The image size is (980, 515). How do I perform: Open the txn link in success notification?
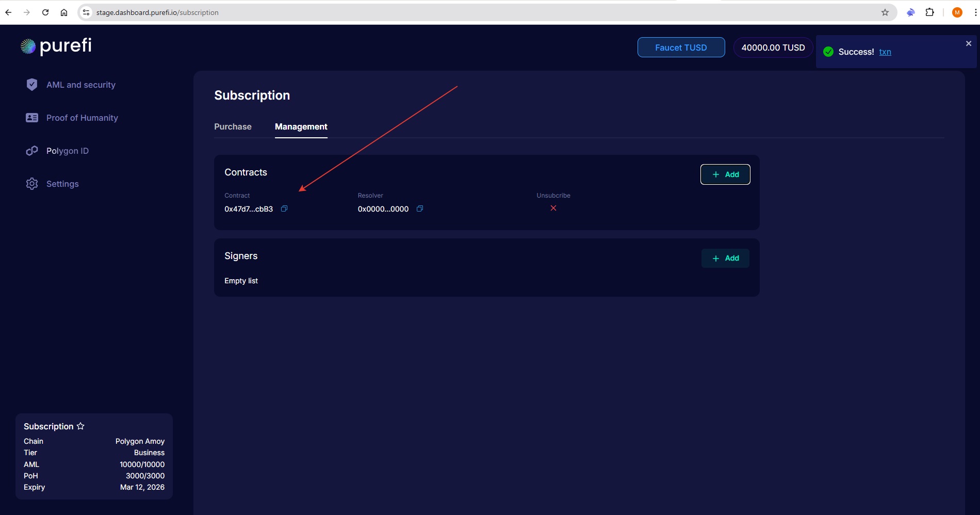pos(885,52)
